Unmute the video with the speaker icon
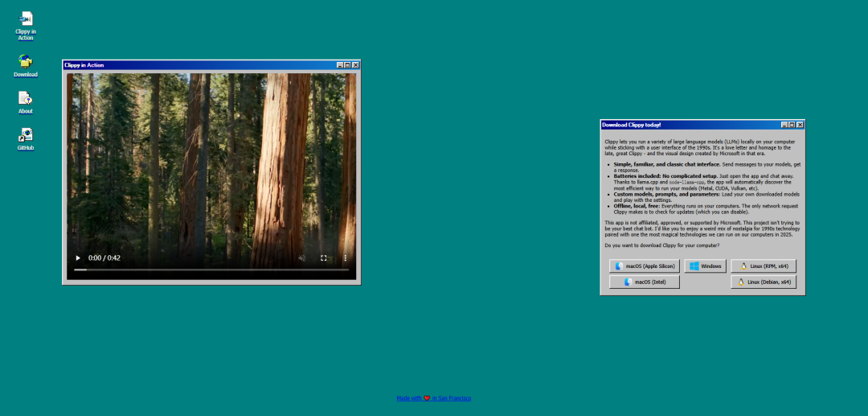 pyautogui.click(x=302, y=258)
